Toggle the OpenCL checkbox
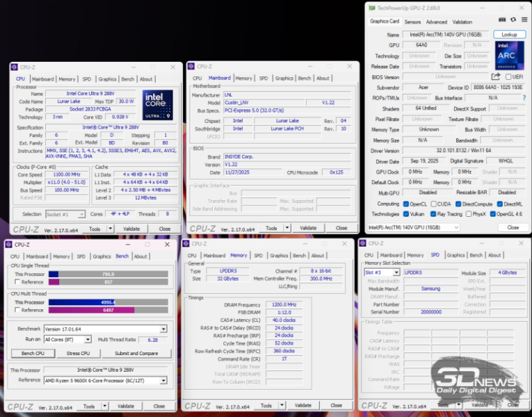The height and width of the screenshot is (417, 532). tap(406, 204)
